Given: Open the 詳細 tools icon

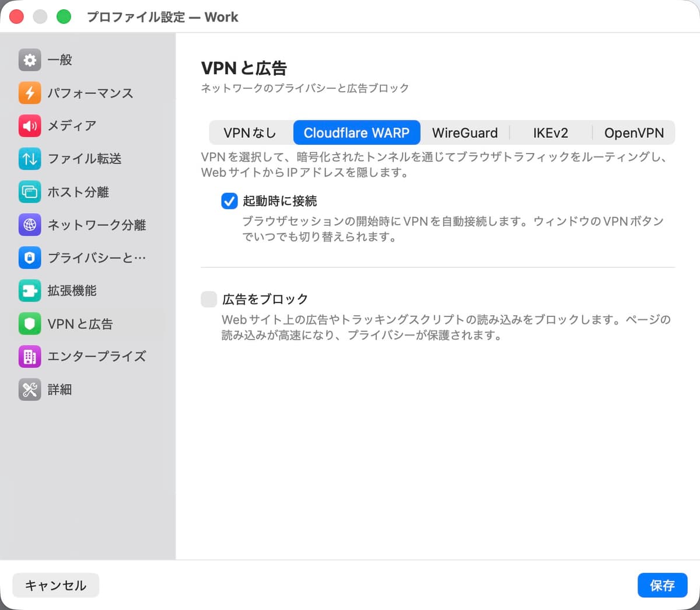Looking at the screenshot, I should pyautogui.click(x=30, y=389).
